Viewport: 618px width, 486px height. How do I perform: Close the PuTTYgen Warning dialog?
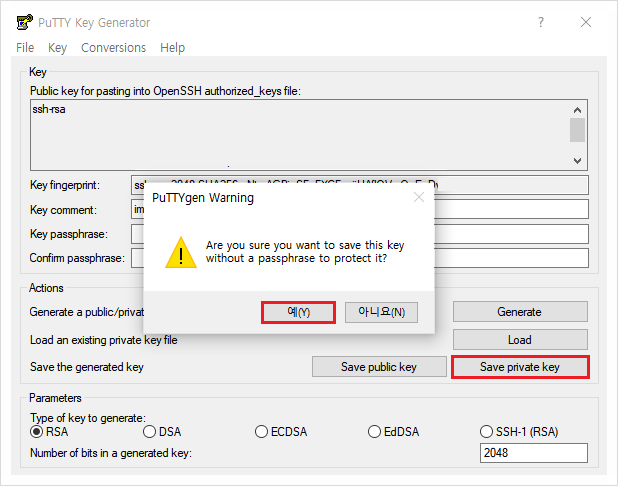coord(419,197)
